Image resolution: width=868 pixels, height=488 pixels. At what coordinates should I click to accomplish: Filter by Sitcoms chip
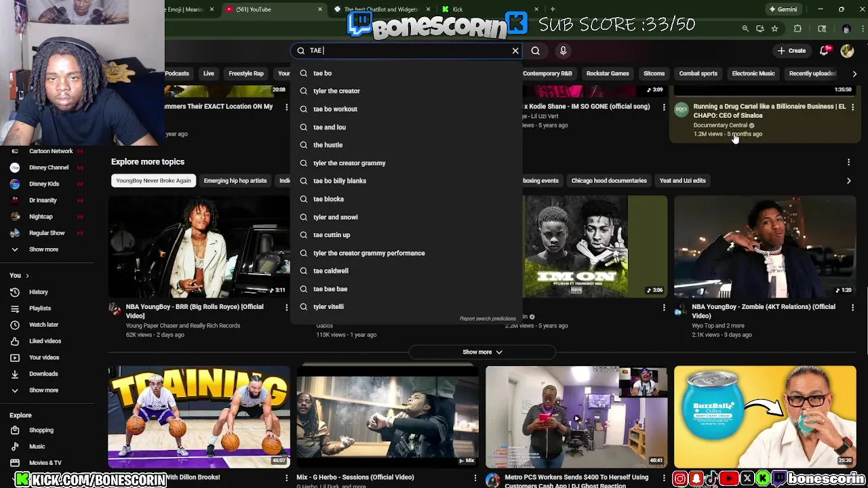click(654, 73)
